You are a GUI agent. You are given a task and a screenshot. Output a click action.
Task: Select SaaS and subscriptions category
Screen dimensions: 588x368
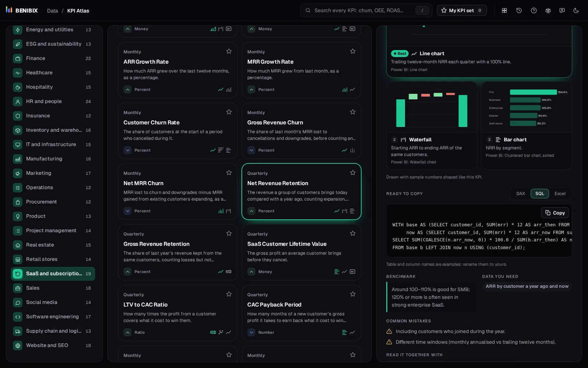coord(53,274)
